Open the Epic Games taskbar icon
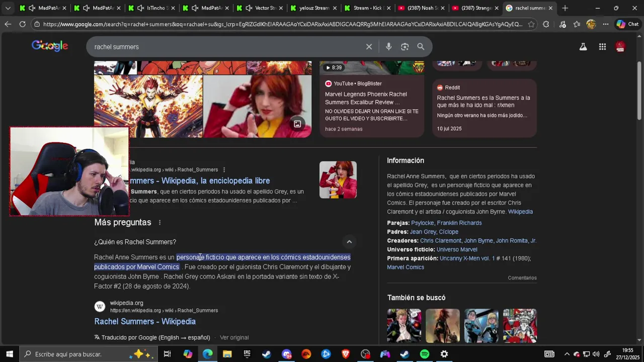644x362 pixels. (x=247, y=354)
